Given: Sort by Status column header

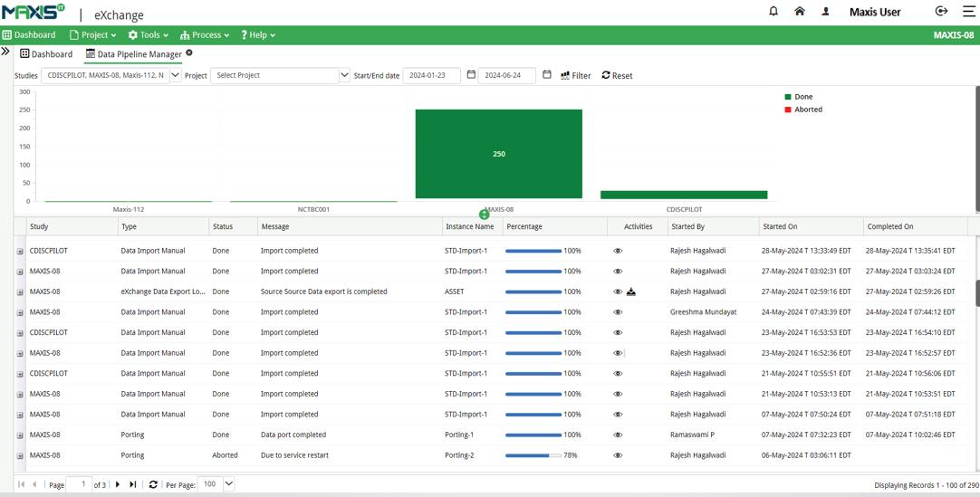Looking at the screenshot, I should [x=233, y=226].
